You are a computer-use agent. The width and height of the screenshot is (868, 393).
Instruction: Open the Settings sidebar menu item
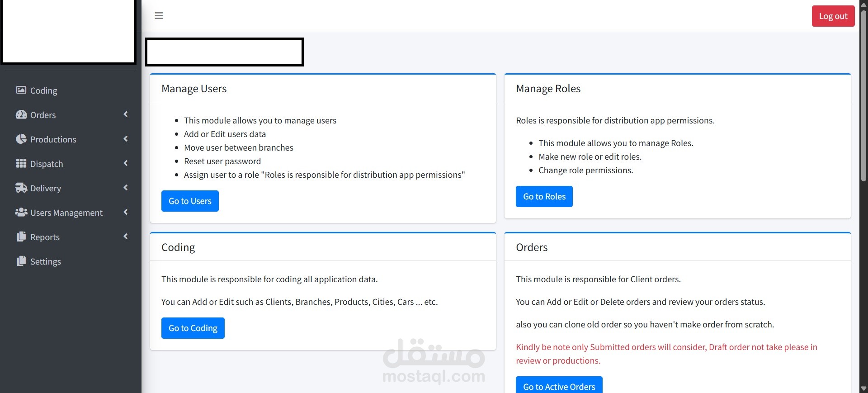(x=71, y=261)
